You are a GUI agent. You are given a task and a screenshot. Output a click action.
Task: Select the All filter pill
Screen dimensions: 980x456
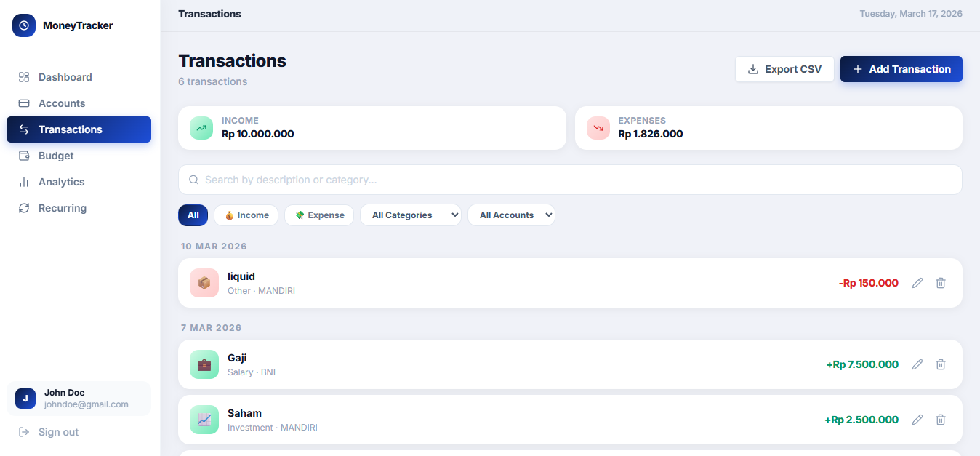click(x=193, y=215)
